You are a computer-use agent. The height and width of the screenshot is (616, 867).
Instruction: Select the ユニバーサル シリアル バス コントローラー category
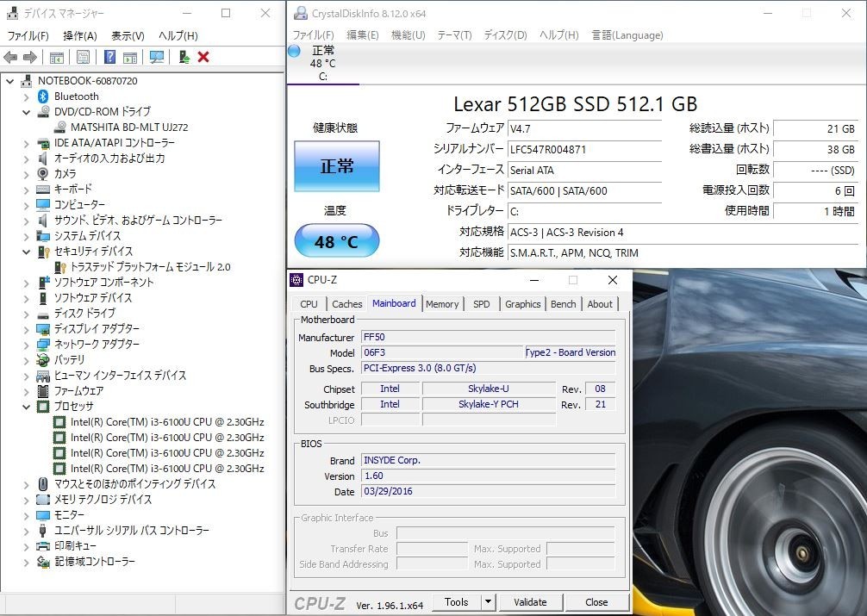[132, 531]
